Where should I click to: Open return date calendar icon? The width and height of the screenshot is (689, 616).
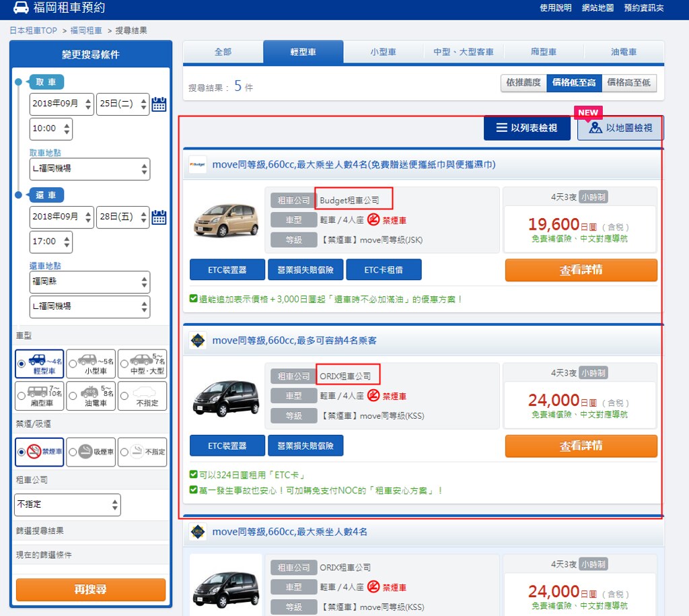coord(159,217)
